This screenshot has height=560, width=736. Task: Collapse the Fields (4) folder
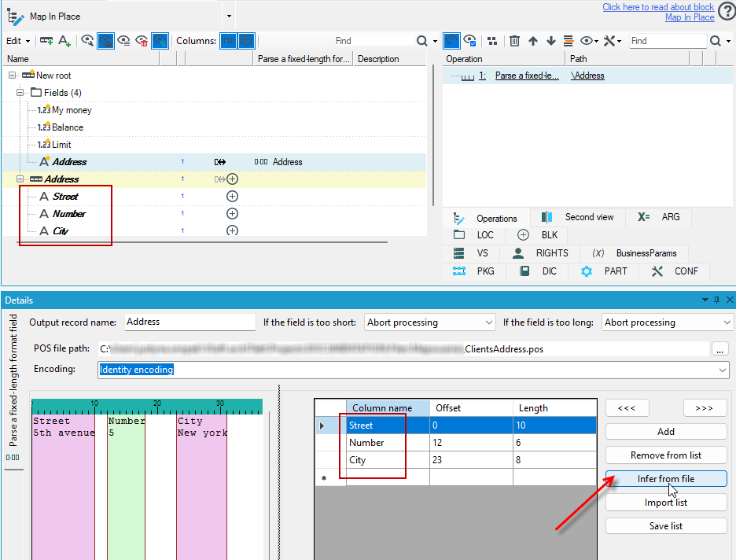tap(20, 93)
